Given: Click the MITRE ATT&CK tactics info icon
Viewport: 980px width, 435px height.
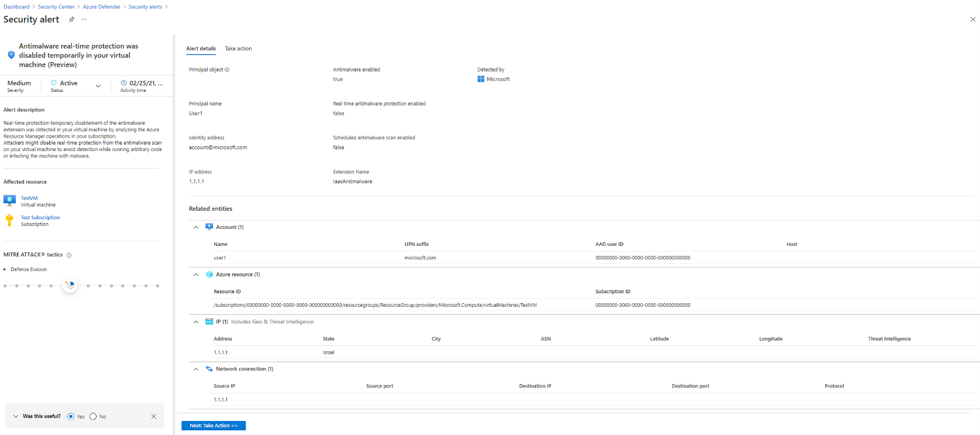Looking at the screenshot, I should (69, 255).
